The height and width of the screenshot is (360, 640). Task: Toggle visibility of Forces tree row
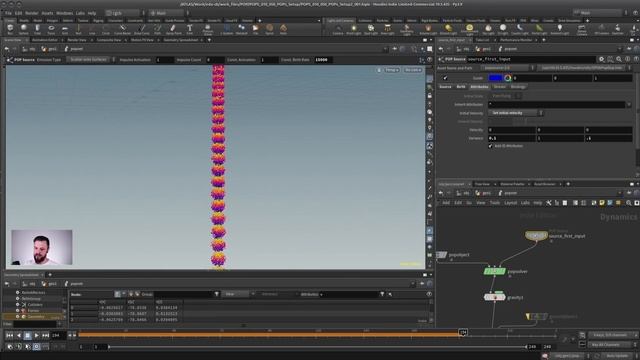pos(18,311)
